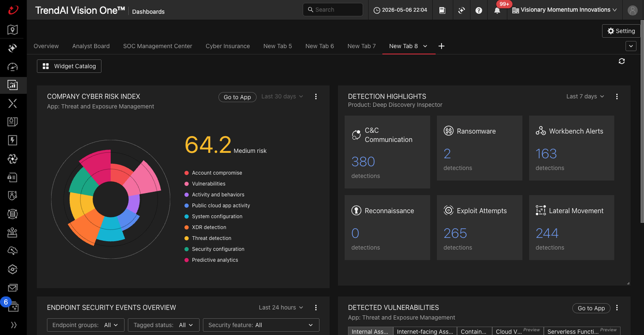Viewport: 644px width, 335px height.
Task: Open the 163 Workbench Alerts detections link
Action: click(546, 153)
